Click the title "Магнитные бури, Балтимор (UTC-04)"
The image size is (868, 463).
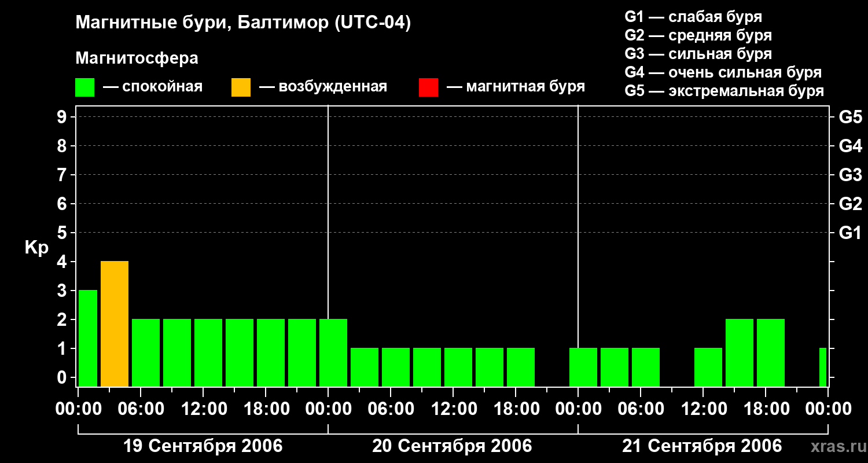pos(243,23)
